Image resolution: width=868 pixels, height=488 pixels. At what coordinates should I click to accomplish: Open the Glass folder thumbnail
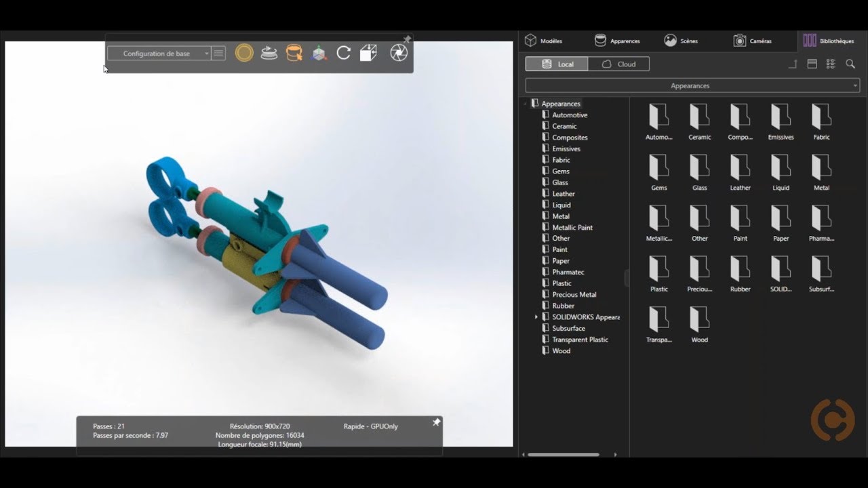tap(699, 172)
